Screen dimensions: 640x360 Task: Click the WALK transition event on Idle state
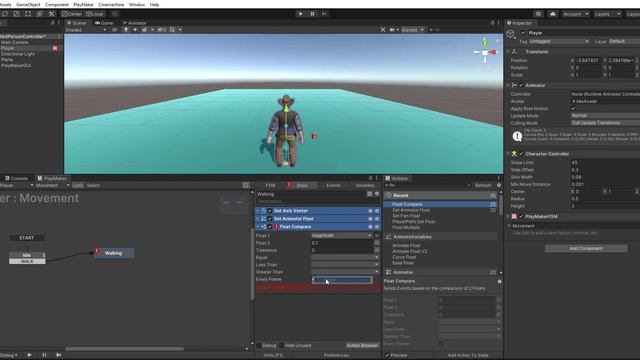(x=27, y=261)
